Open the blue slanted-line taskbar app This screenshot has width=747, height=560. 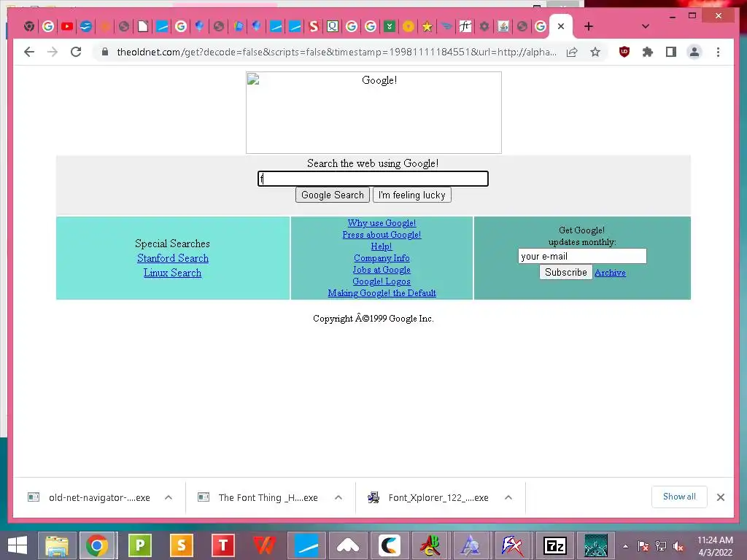tap(306, 545)
